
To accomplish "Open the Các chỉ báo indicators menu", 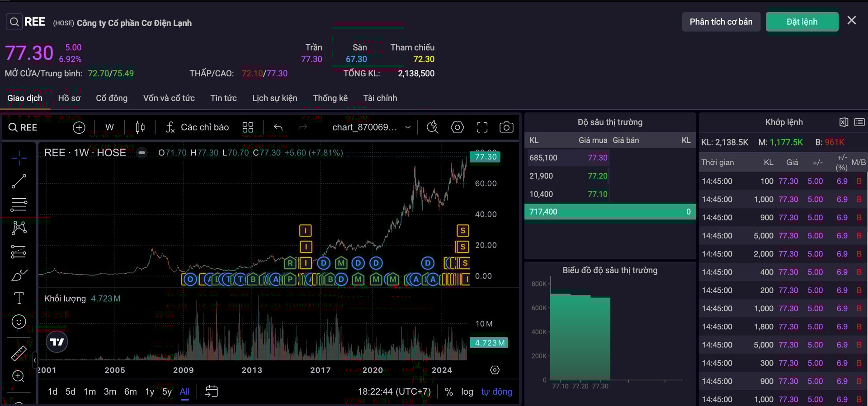I will (x=197, y=127).
